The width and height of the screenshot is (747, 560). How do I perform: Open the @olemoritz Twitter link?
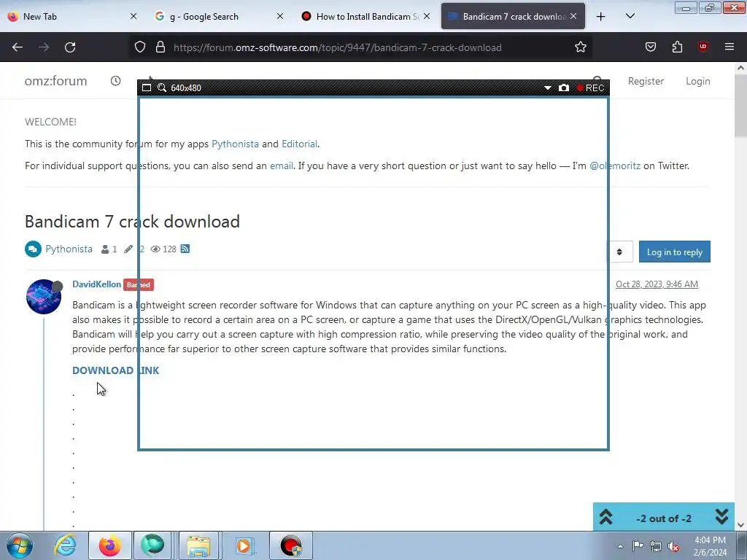point(615,166)
